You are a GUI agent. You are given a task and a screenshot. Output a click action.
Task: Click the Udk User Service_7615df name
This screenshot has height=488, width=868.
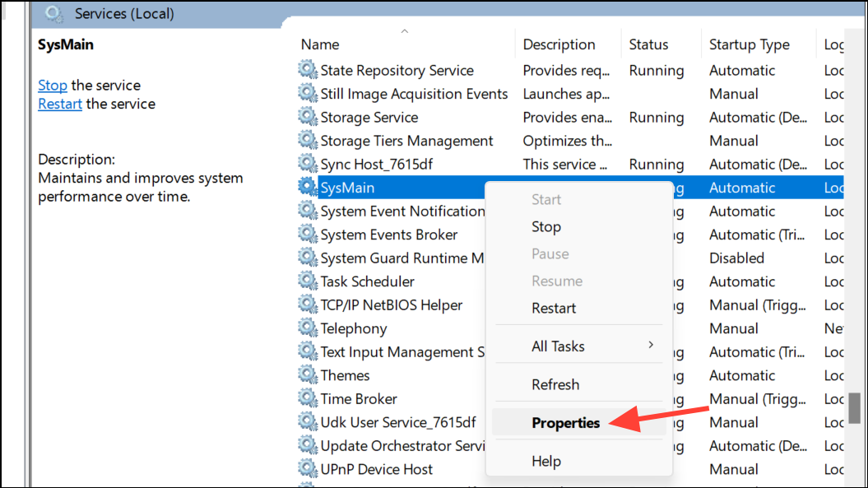click(x=398, y=423)
